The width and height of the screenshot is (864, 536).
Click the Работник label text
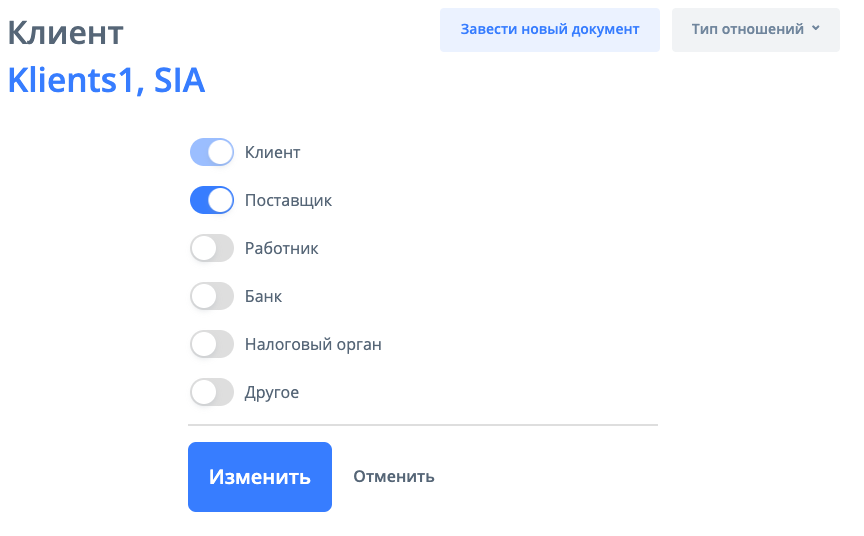click(281, 249)
